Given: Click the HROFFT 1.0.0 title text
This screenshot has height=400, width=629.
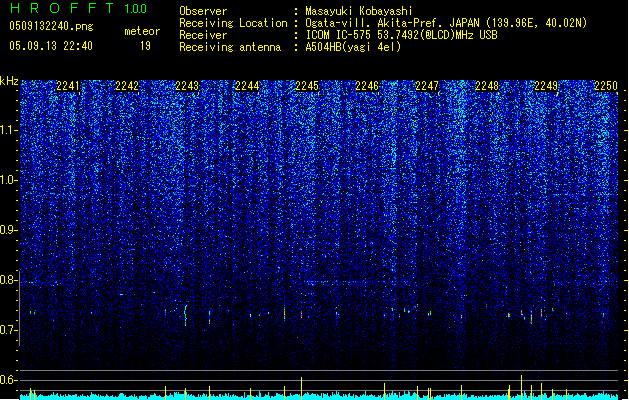Looking at the screenshot, I should coord(79,8).
